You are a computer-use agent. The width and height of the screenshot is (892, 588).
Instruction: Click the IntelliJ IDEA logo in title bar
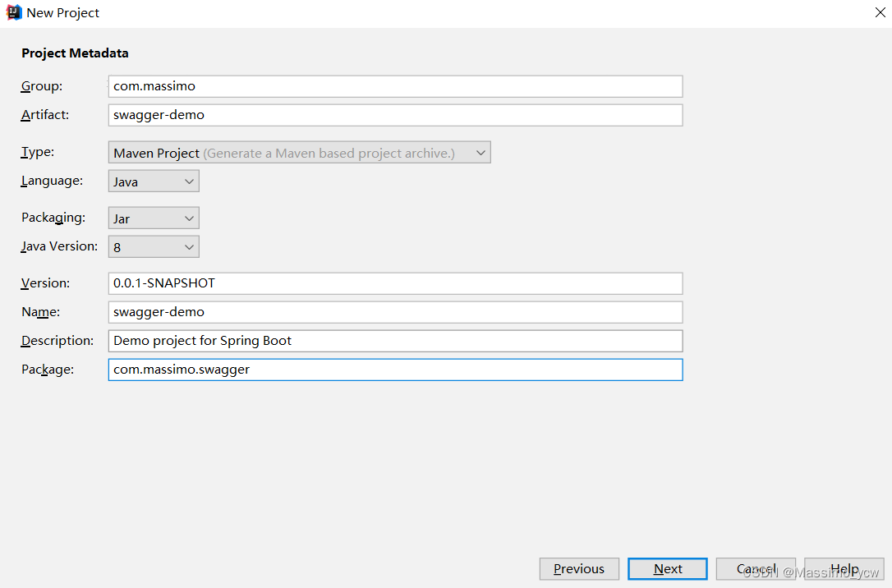[x=14, y=12]
